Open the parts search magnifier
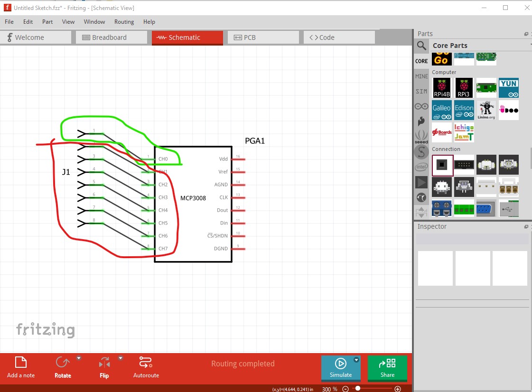The image size is (532, 392). [x=421, y=46]
